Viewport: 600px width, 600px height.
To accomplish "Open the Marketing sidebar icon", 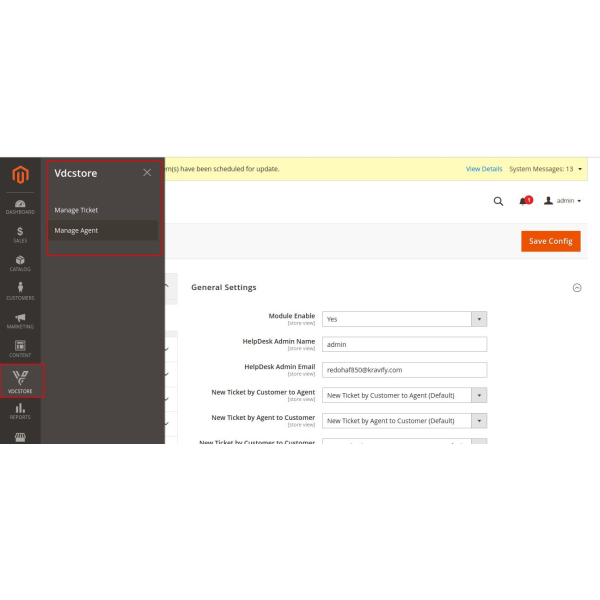I will (20, 321).
